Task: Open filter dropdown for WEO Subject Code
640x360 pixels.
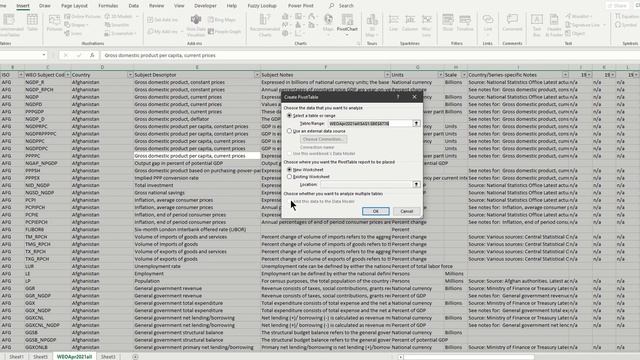Action: pos(67,75)
